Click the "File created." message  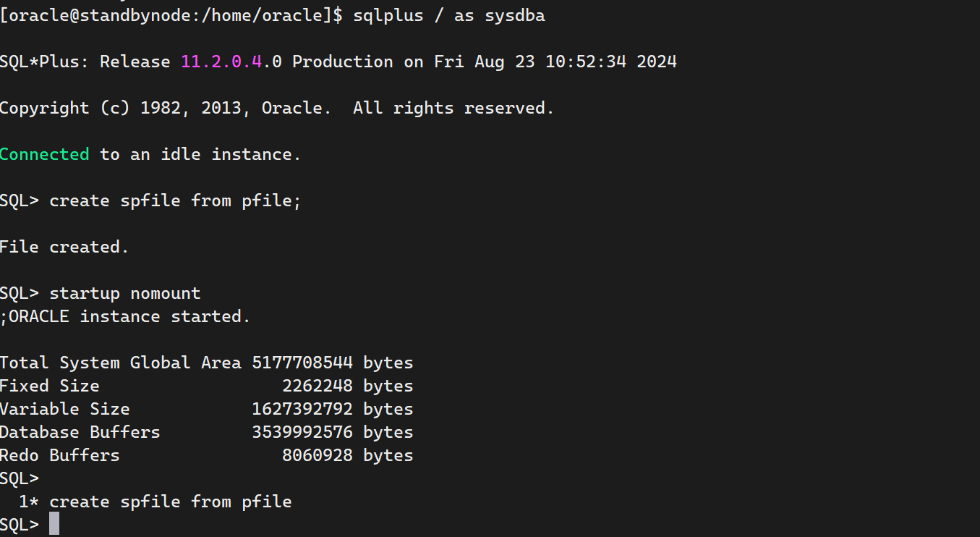coord(64,247)
